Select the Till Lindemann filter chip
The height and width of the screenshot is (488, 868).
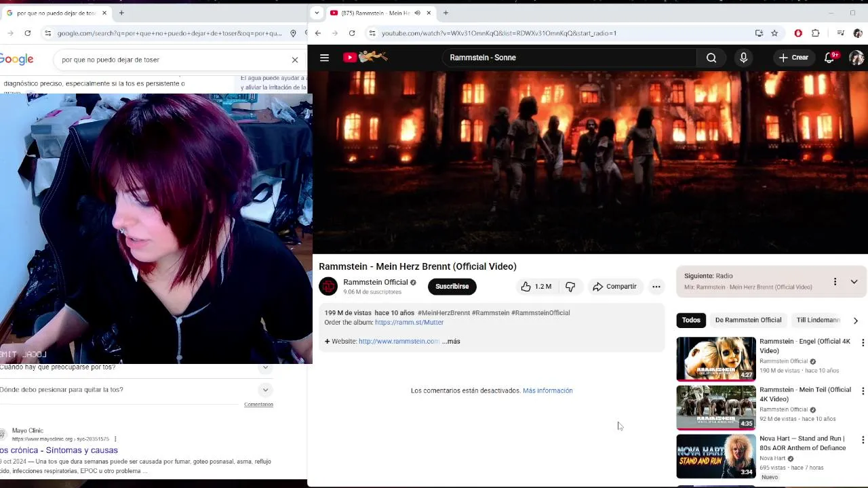point(818,320)
